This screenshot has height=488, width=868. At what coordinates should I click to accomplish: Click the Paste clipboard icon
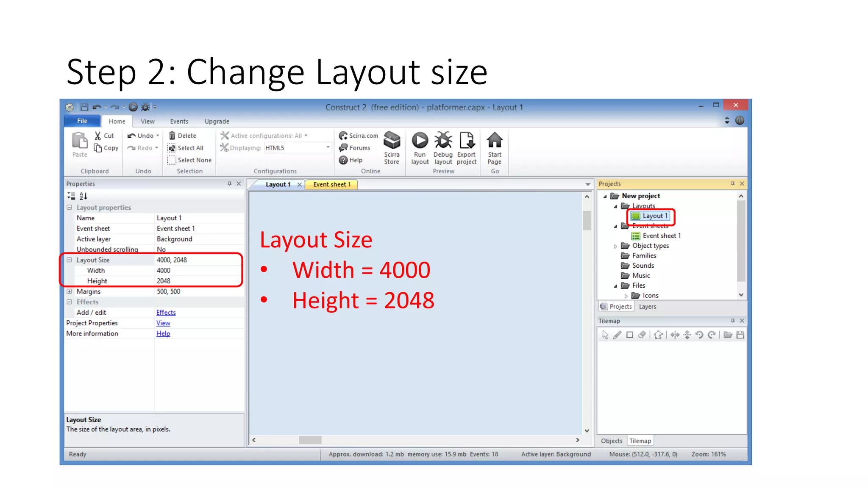79,141
